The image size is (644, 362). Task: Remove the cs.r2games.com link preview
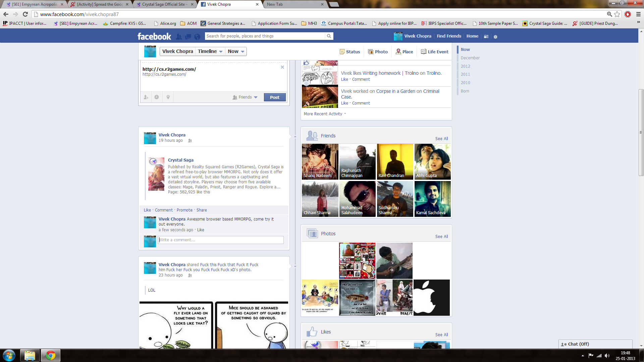(282, 67)
